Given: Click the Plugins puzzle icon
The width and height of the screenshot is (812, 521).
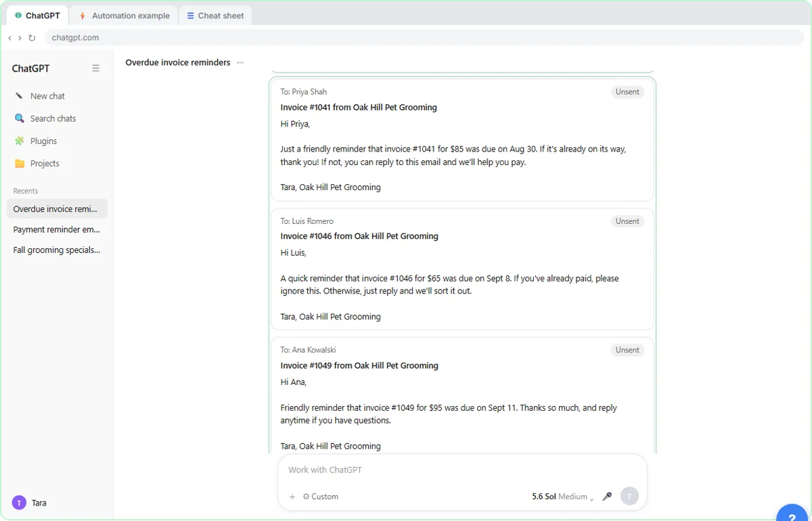Looking at the screenshot, I should pyautogui.click(x=19, y=141).
